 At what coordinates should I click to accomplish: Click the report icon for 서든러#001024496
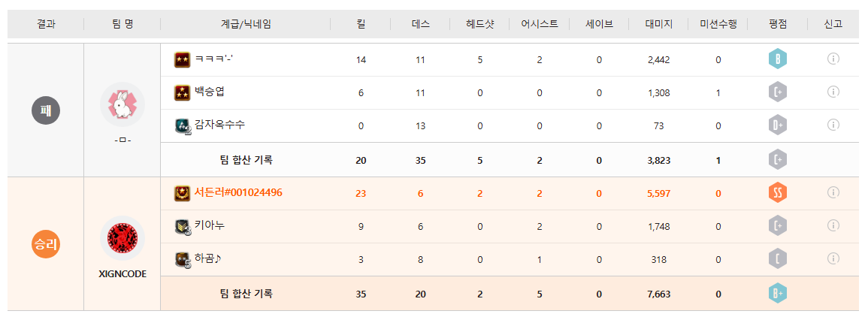click(x=833, y=192)
